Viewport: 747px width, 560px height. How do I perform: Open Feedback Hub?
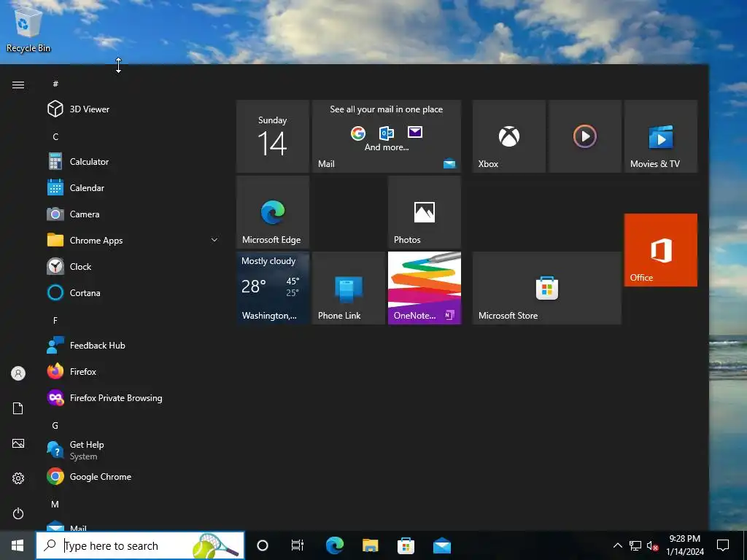(x=130, y=345)
